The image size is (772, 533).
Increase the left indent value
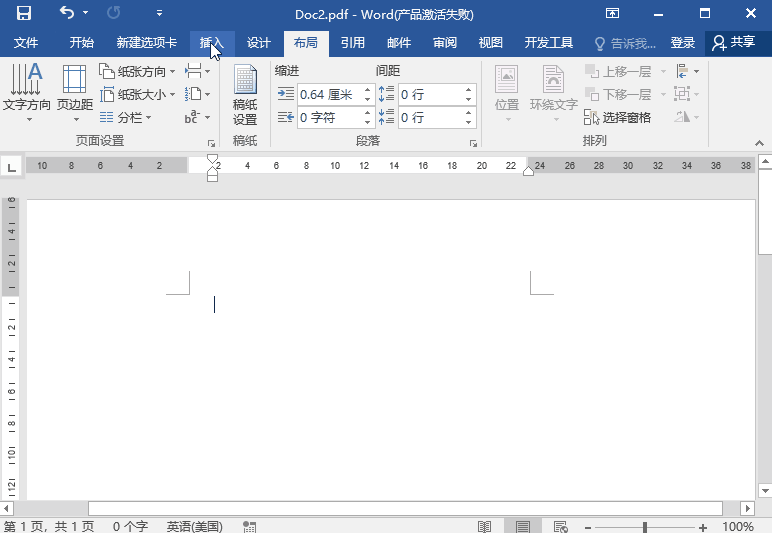[368, 90]
